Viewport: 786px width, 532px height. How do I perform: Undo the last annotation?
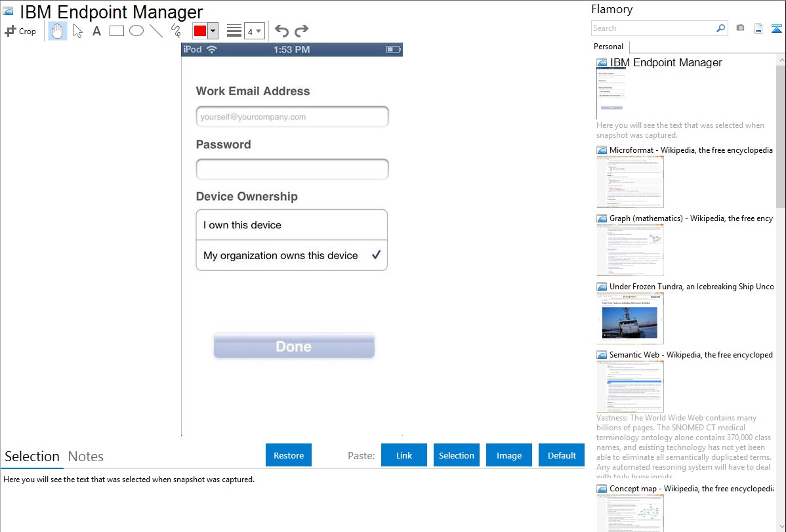281,31
